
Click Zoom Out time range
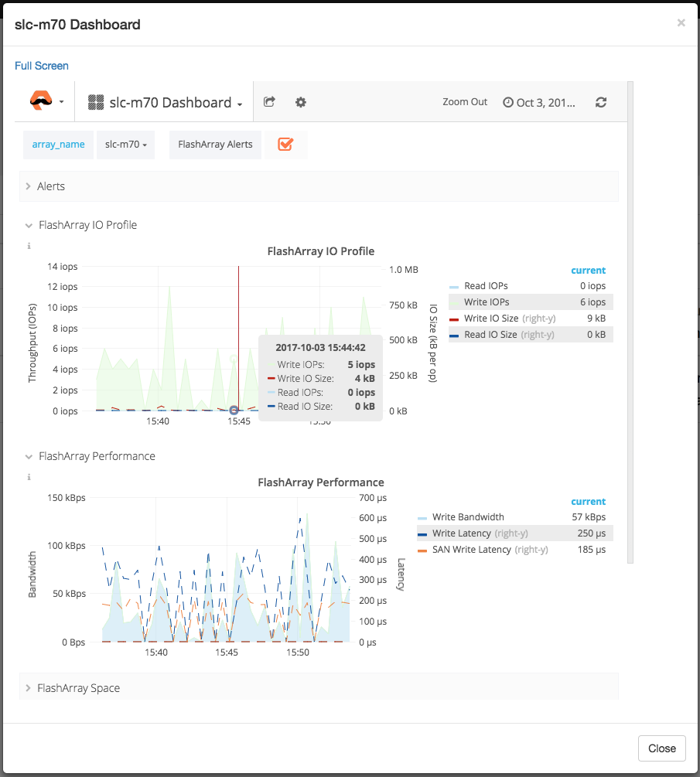pos(465,102)
